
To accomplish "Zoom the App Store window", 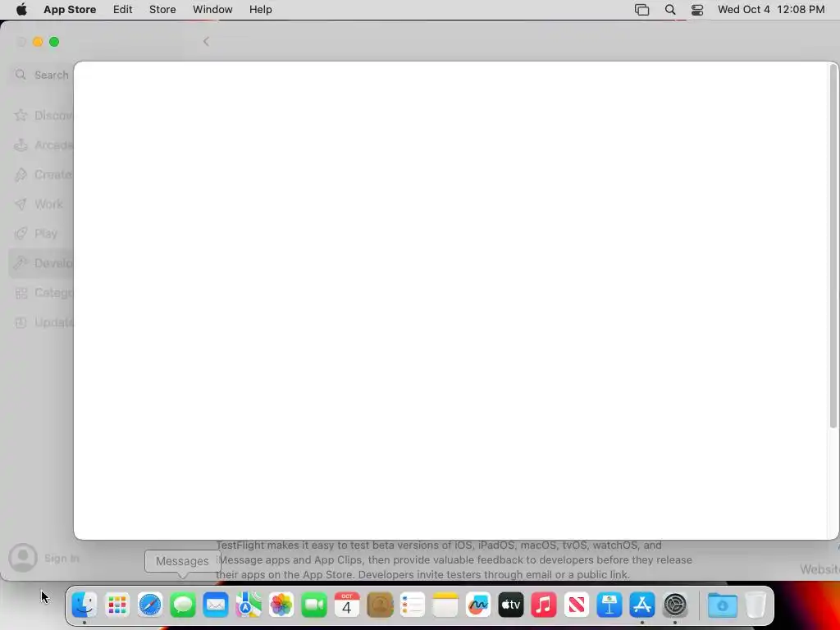I will pyautogui.click(x=54, y=42).
